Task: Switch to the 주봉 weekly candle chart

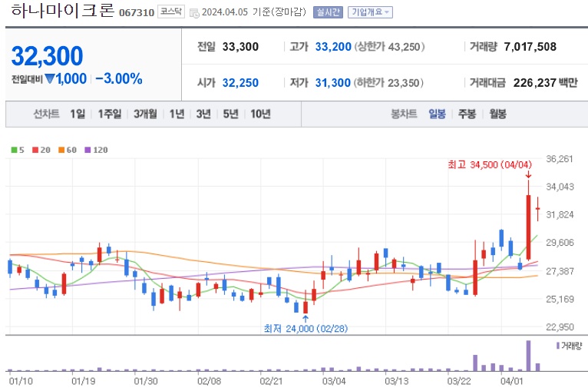Action: tap(467, 114)
